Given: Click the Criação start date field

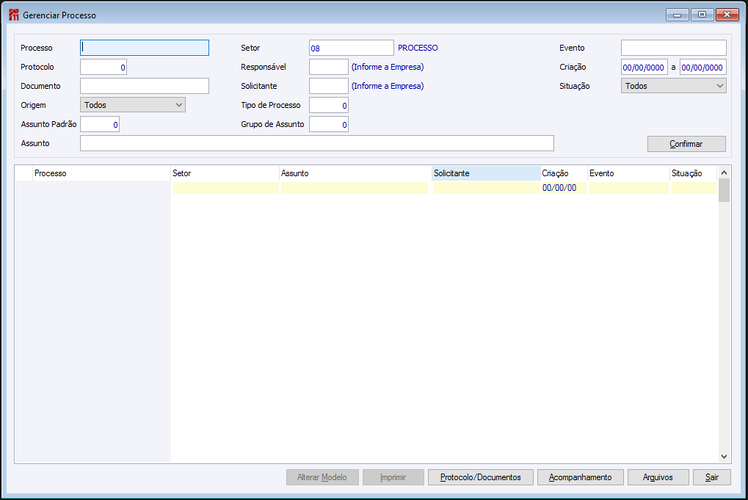Looking at the screenshot, I should tap(644, 67).
